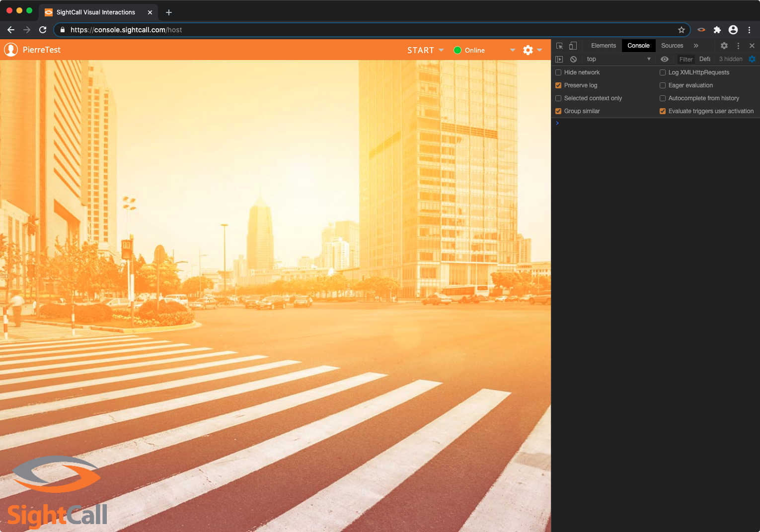Screen dimensions: 760x532
Task: Toggle DevTools device toolbar
Action: click(x=573, y=46)
